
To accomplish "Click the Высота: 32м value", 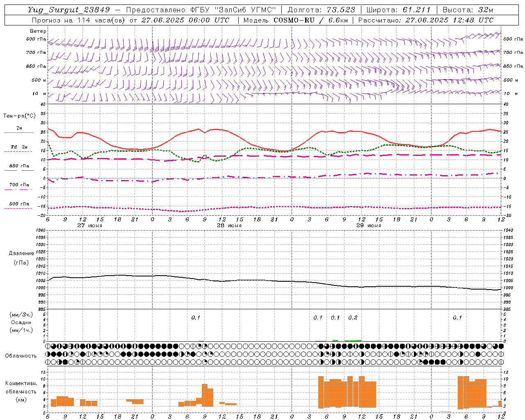I will pyautogui.click(x=468, y=10).
